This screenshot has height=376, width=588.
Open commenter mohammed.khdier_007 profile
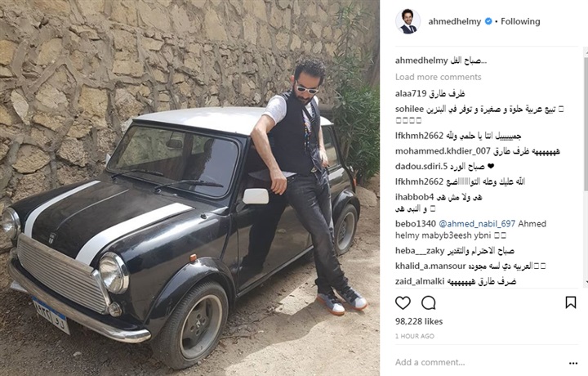[443, 151]
